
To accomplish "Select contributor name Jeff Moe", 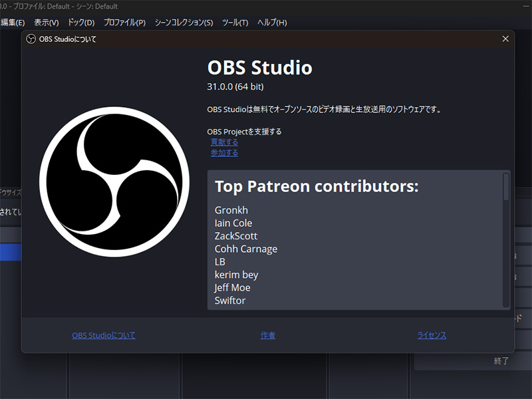I will point(232,287).
